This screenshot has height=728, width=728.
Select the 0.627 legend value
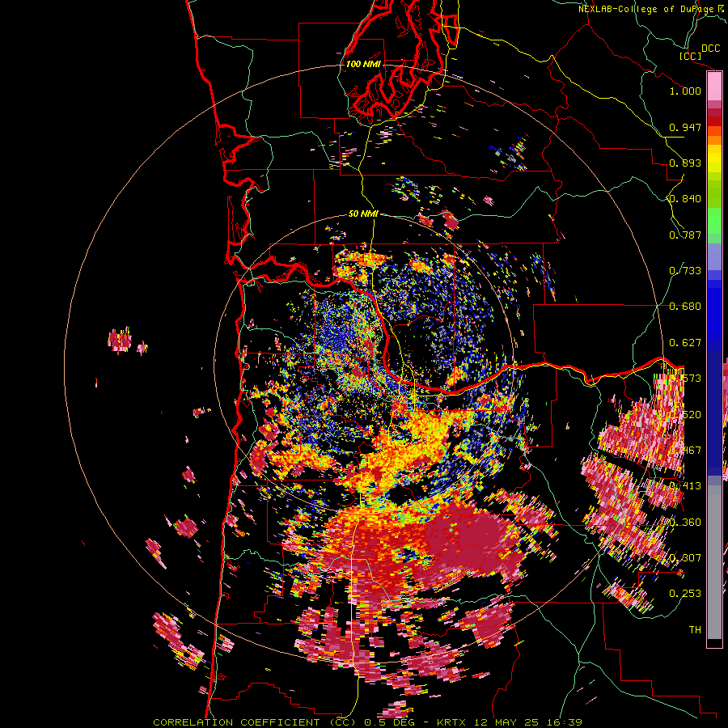[x=685, y=343]
